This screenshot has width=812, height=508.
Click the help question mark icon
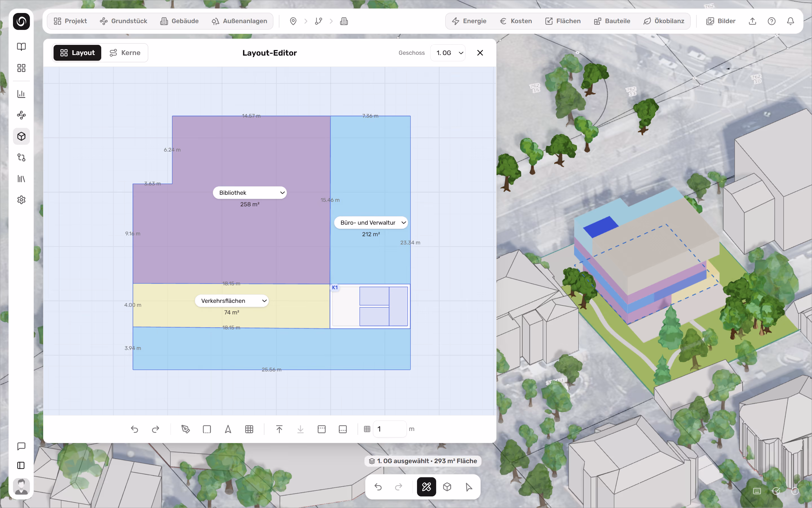pyautogui.click(x=771, y=21)
